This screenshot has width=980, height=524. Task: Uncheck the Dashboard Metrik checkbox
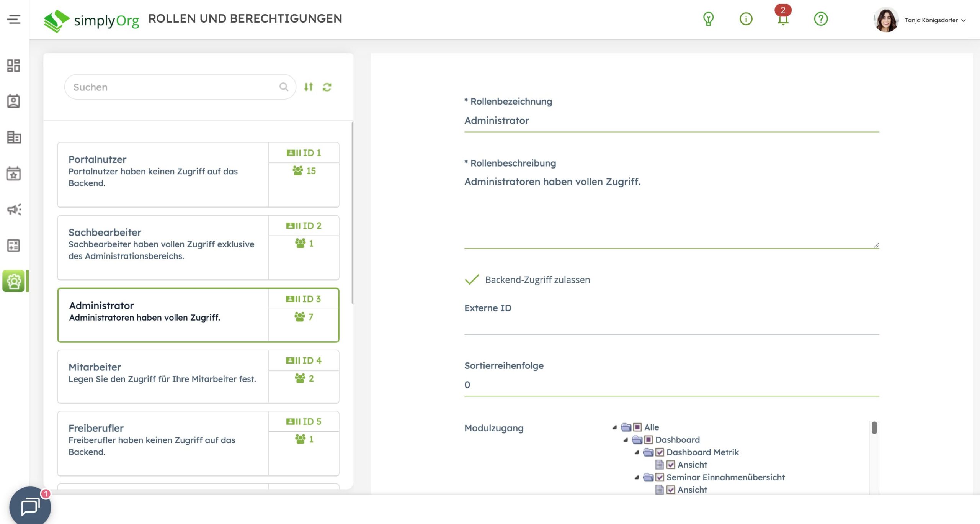tap(660, 452)
